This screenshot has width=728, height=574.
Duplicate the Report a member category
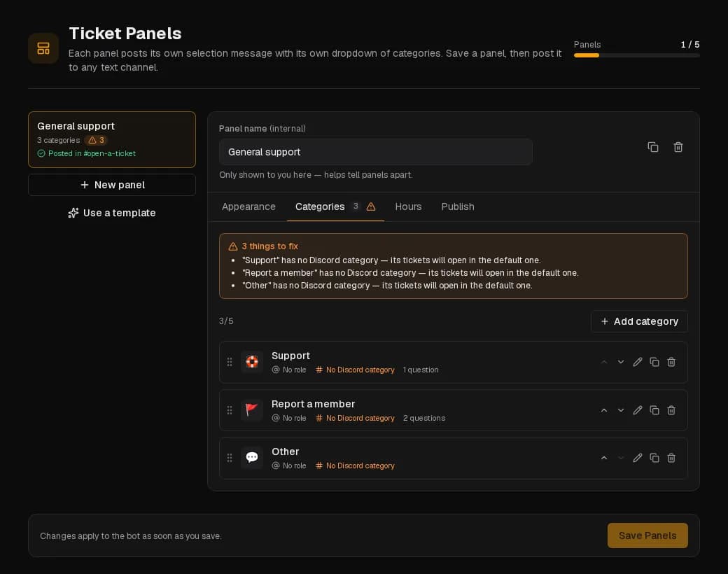point(654,410)
